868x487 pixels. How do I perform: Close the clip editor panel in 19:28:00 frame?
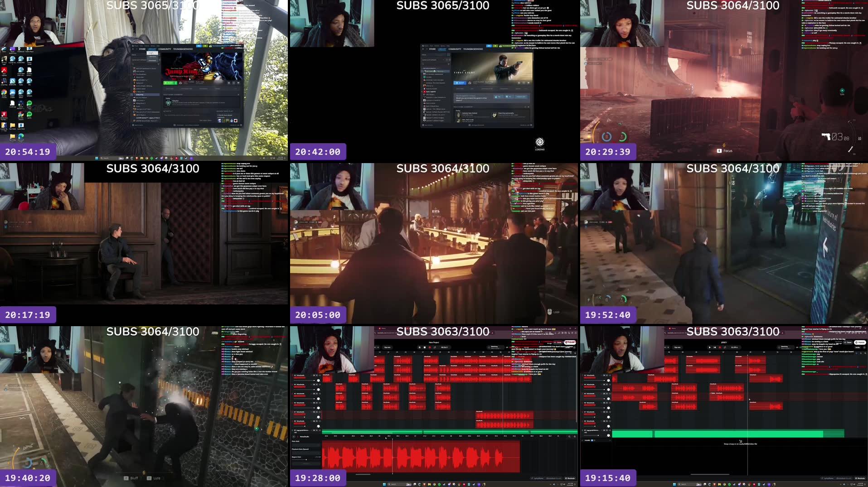(294, 437)
